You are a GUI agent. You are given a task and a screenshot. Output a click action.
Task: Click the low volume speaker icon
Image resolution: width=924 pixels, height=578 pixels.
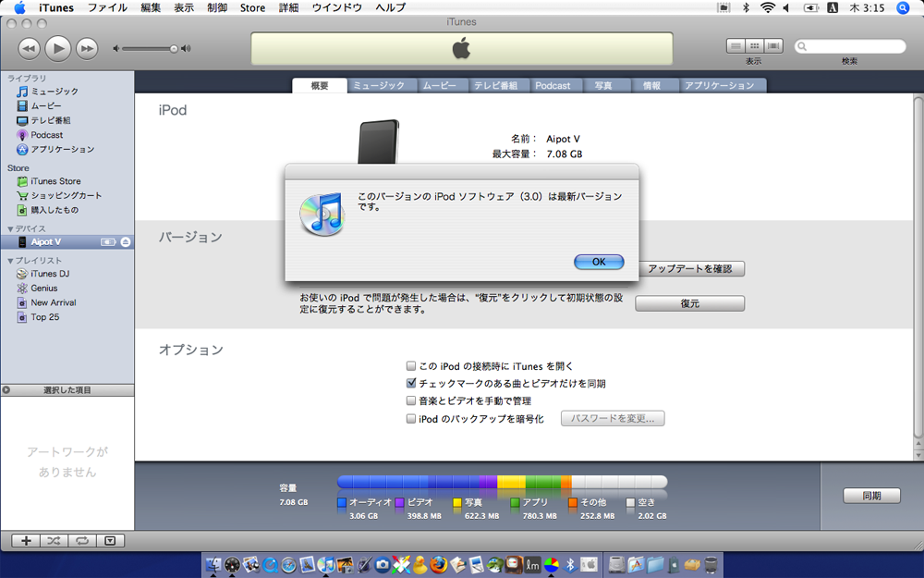(x=116, y=49)
